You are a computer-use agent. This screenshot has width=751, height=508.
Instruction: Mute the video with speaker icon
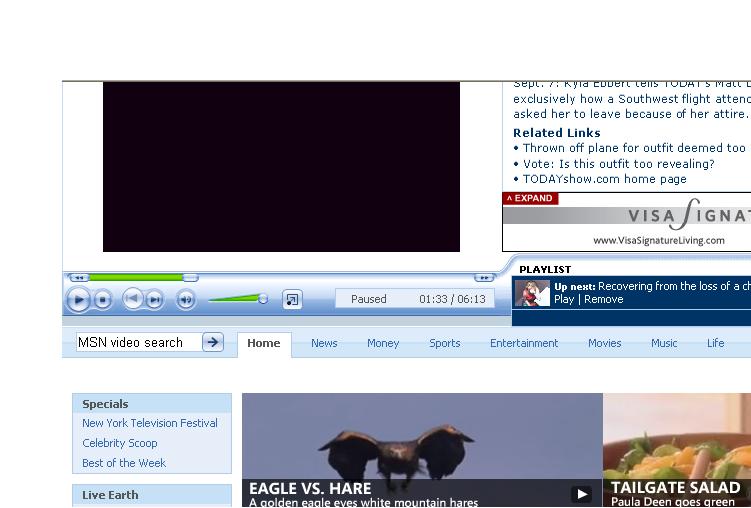point(186,299)
